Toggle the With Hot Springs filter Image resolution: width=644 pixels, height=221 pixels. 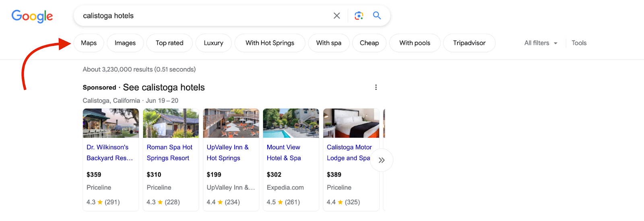[270, 43]
